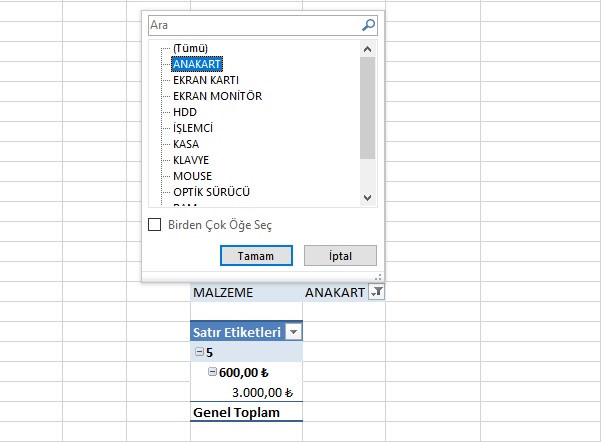Image resolution: width=601 pixels, height=442 pixels.
Task: Click the search magnifier icon in filter box
Action: click(x=368, y=25)
